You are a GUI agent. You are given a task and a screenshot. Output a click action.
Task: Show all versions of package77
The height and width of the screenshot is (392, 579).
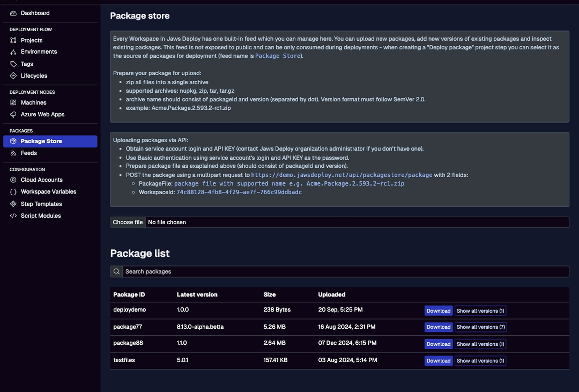click(x=480, y=327)
